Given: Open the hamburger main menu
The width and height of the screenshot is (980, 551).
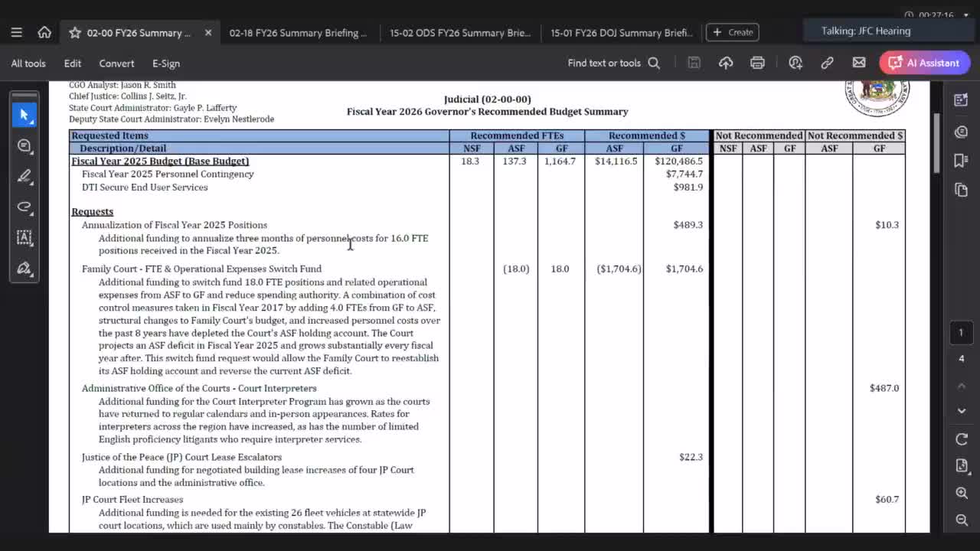Looking at the screenshot, I should (x=16, y=32).
